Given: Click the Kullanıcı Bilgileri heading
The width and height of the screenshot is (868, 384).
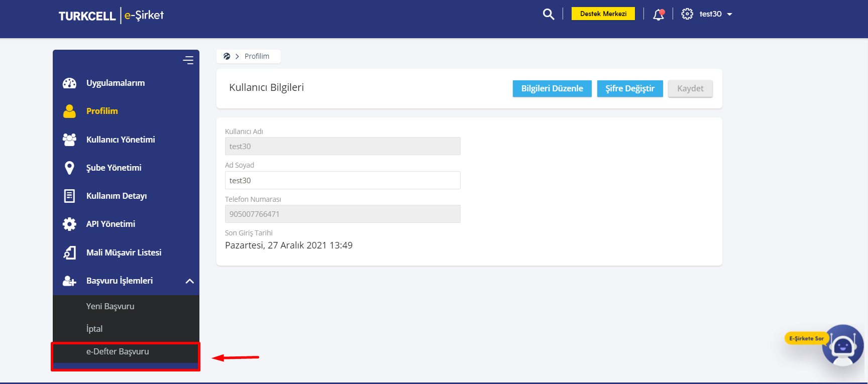Looking at the screenshot, I should click(x=267, y=87).
